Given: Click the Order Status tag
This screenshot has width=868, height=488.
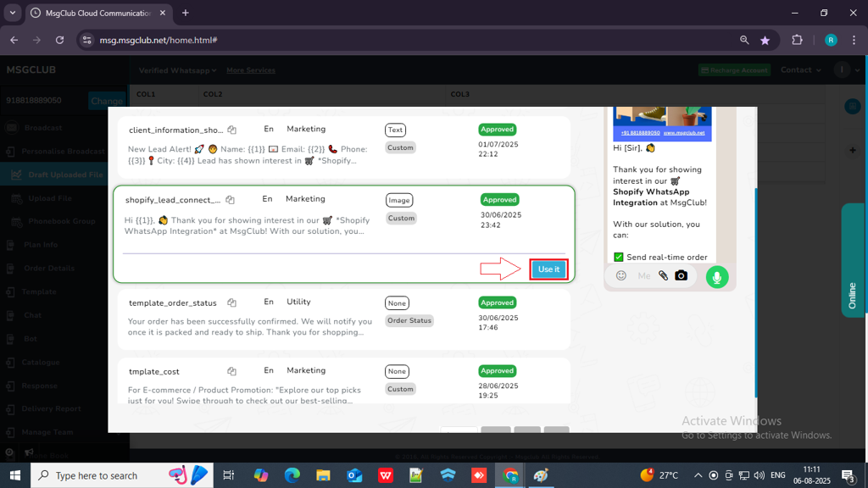Looking at the screenshot, I should click(409, 320).
